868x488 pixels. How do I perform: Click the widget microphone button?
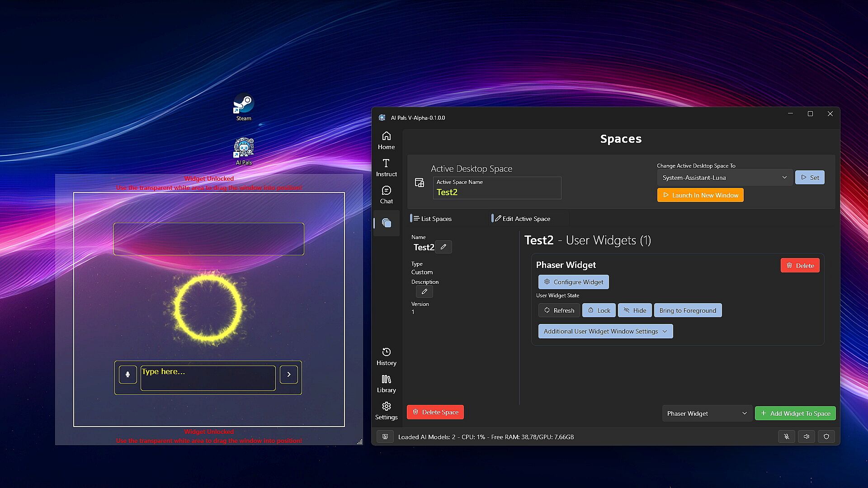(128, 375)
